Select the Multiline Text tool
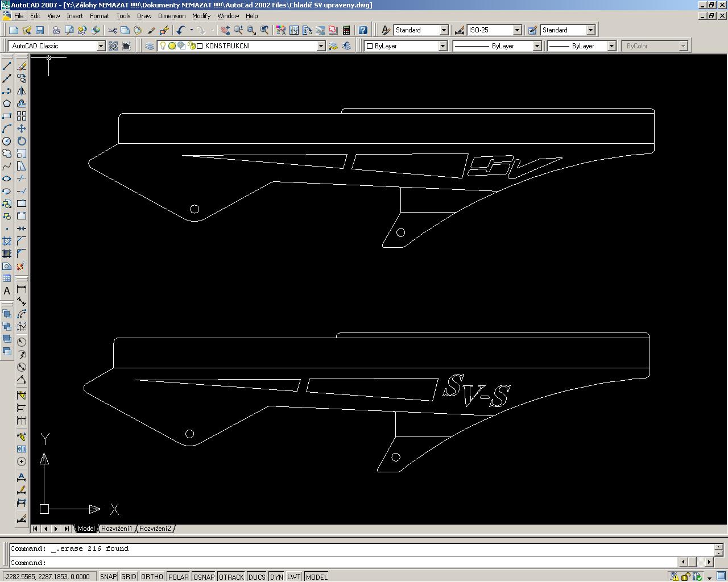 (x=7, y=291)
